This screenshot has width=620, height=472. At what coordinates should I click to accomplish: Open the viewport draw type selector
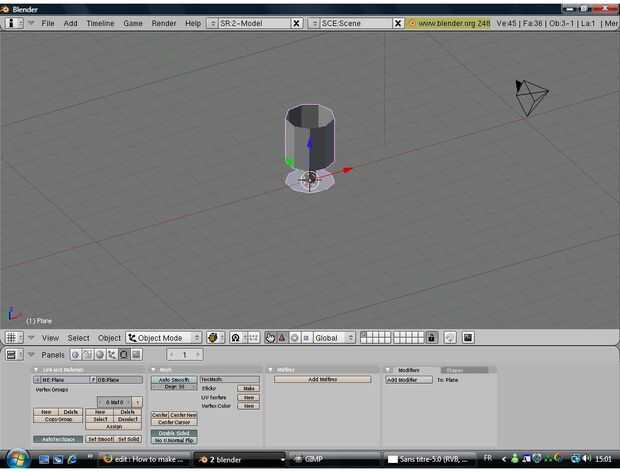[215, 338]
